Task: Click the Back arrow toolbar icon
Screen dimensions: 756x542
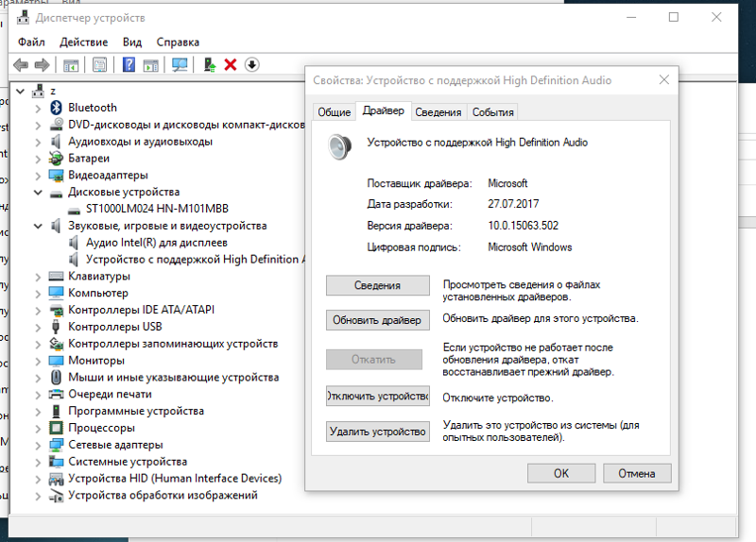Action: pos(21,64)
